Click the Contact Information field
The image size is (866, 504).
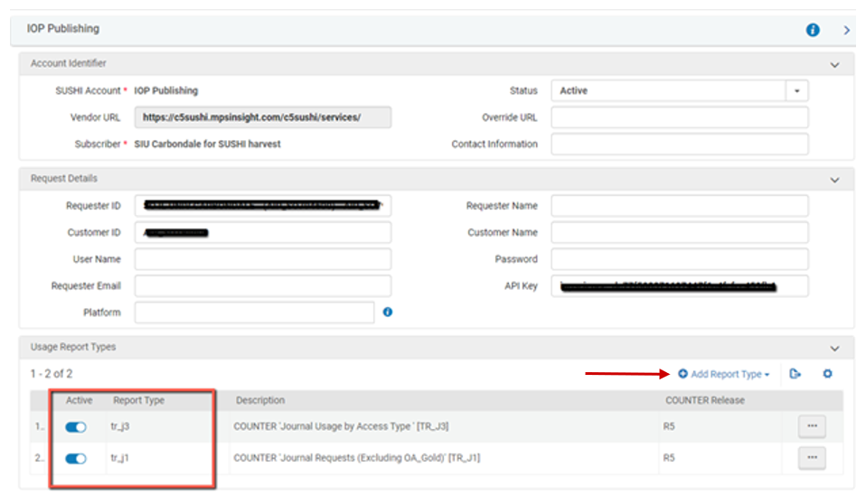pos(679,145)
